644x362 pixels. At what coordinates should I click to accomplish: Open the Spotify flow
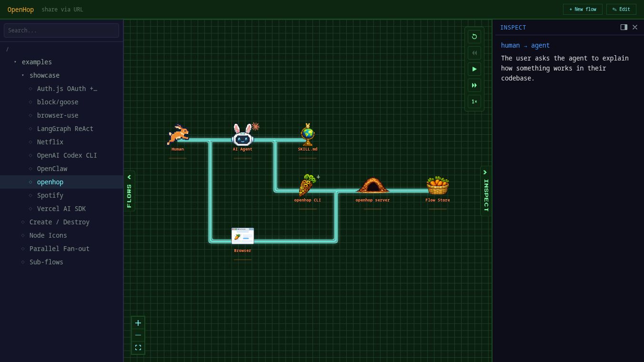61,195
